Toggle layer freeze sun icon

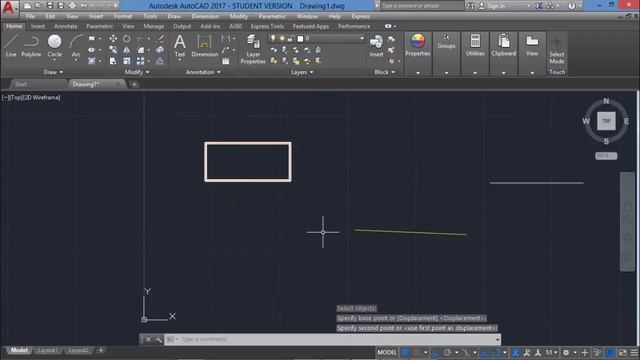[281, 38]
